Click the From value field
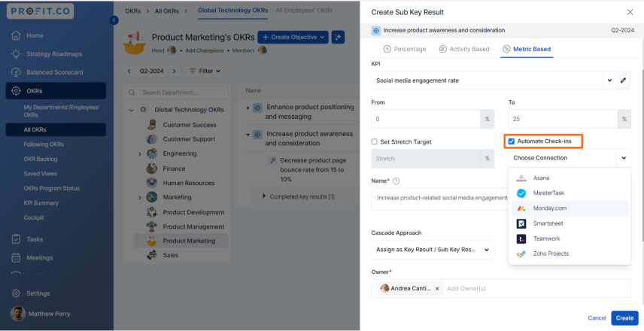 click(426, 119)
